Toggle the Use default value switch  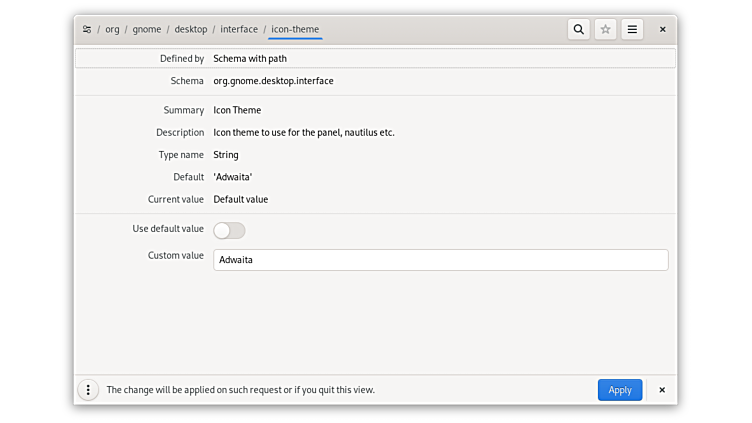229,230
